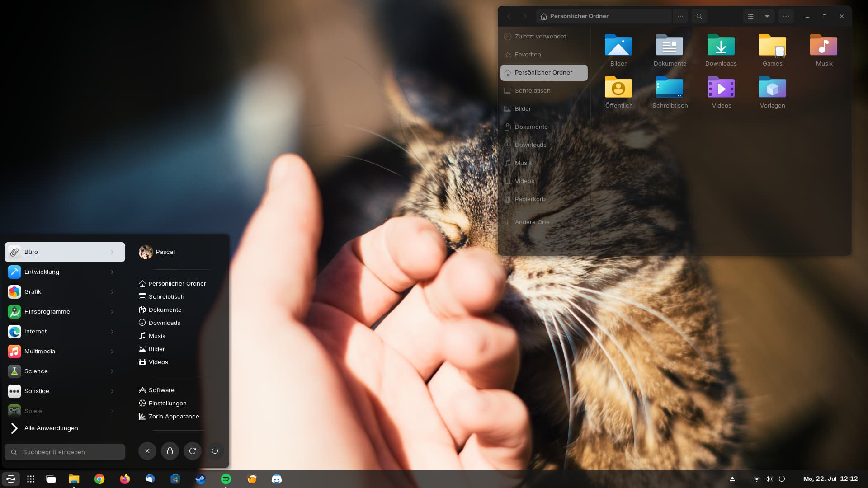This screenshot has height=488, width=868.
Task: Open Discord from the taskbar
Action: click(277, 479)
